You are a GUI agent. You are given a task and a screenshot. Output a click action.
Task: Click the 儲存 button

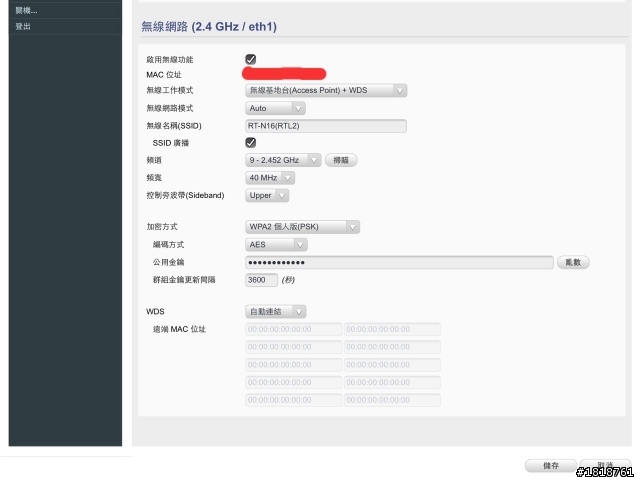551,466
